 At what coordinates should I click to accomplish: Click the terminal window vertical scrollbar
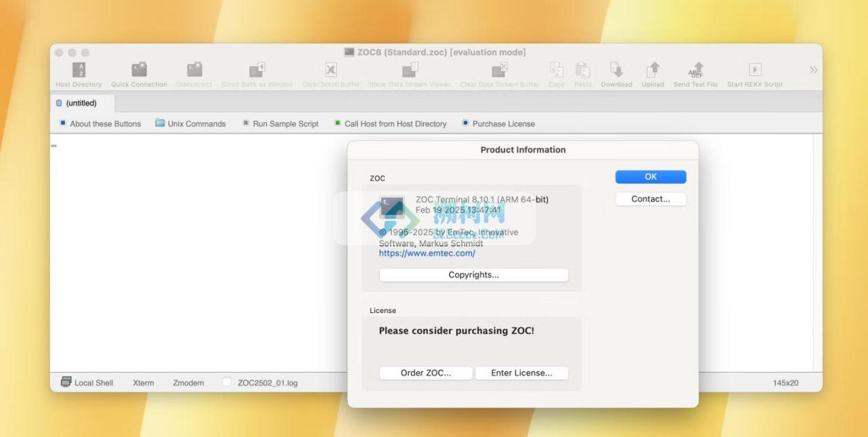818,253
